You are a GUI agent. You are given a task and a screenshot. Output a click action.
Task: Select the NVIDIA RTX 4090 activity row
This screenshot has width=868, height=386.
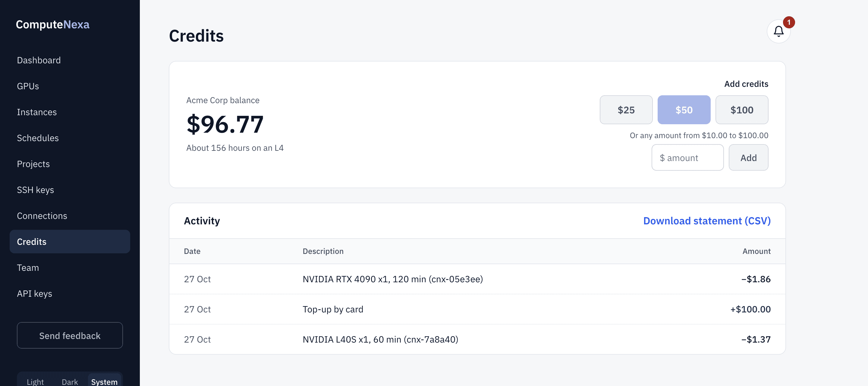pyautogui.click(x=477, y=279)
